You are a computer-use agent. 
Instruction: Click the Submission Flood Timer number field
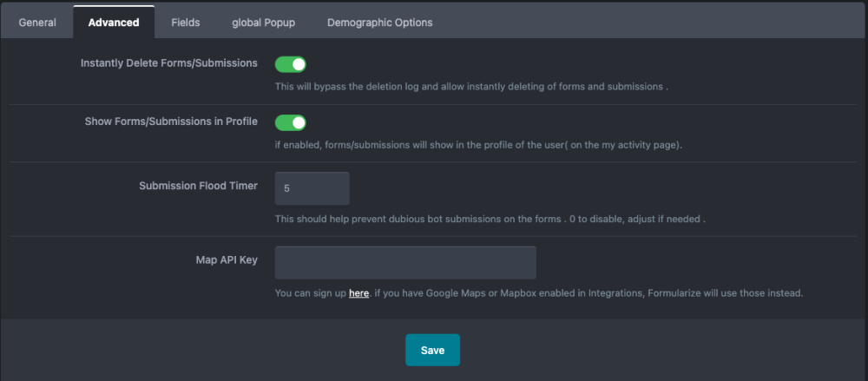(312, 188)
